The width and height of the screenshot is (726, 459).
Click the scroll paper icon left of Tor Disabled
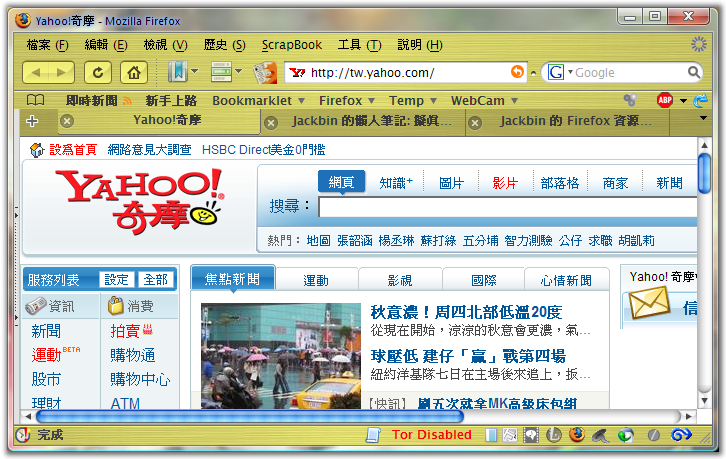pyautogui.click(x=373, y=435)
